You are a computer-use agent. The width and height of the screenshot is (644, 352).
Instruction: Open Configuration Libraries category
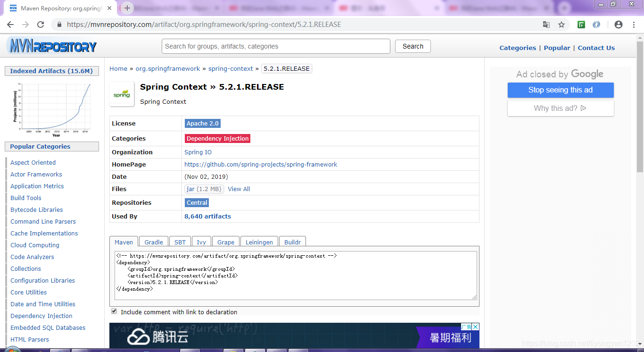click(x=43, y=280)
